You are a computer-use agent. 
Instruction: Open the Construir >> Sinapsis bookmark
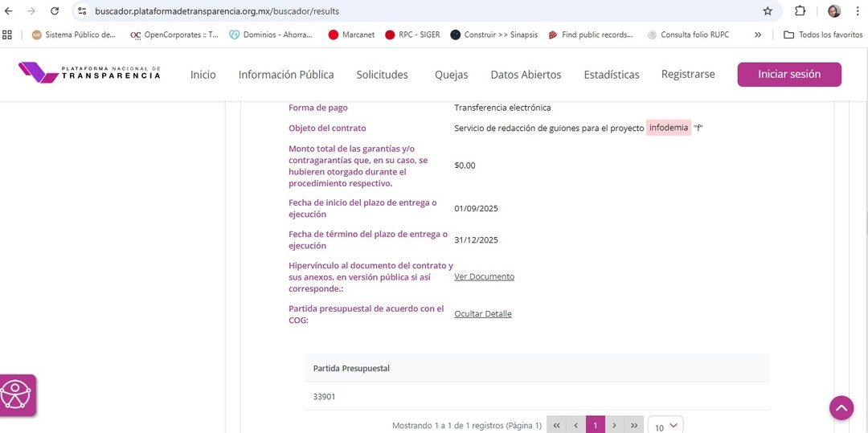[x=493, y=35]
